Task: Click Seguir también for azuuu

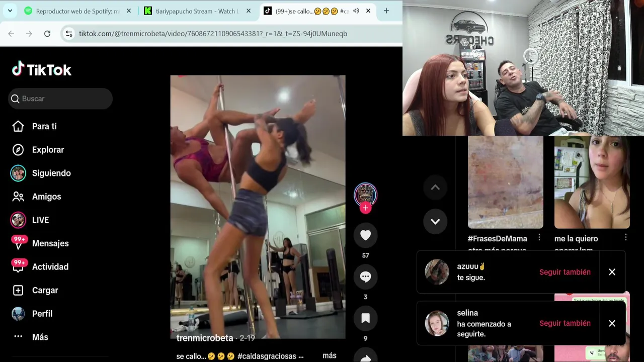Action: click(x=565, y=272)
